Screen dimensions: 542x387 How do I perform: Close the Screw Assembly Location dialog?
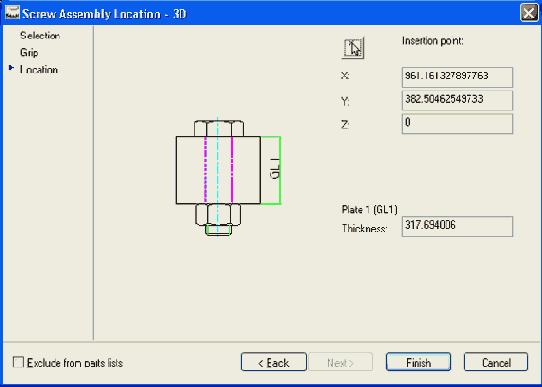[529, 13]
